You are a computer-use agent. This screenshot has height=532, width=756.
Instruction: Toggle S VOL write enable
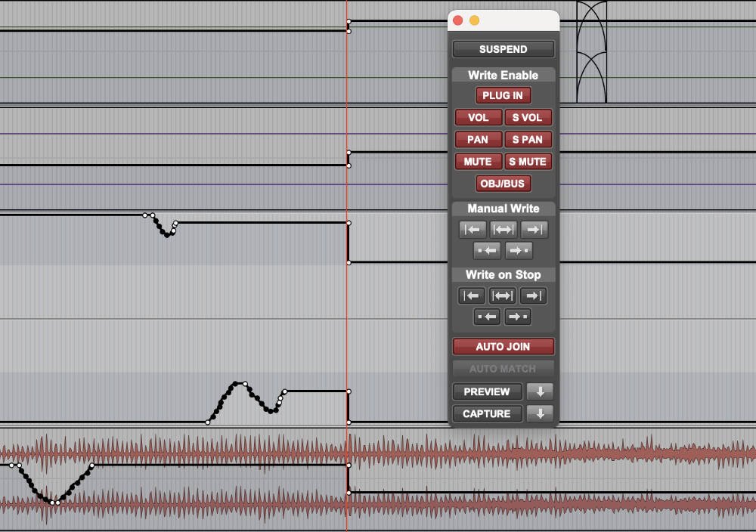click(x=528, y=118)
